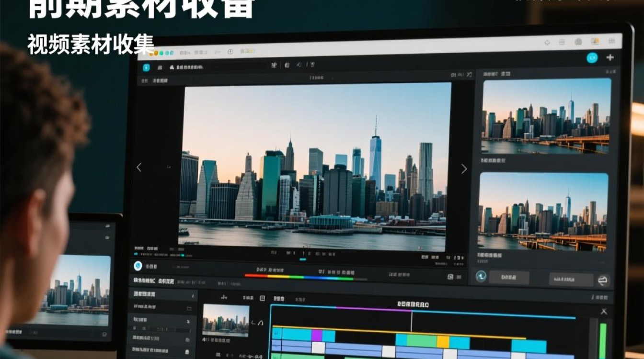Click the white X icon right of timeline

[604, 312]
